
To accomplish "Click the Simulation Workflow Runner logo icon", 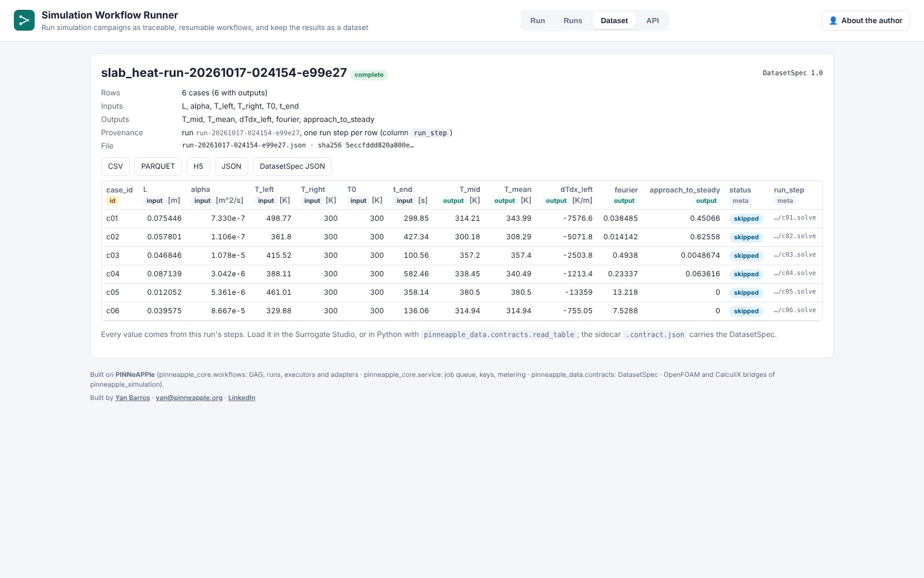I will 24,20.
